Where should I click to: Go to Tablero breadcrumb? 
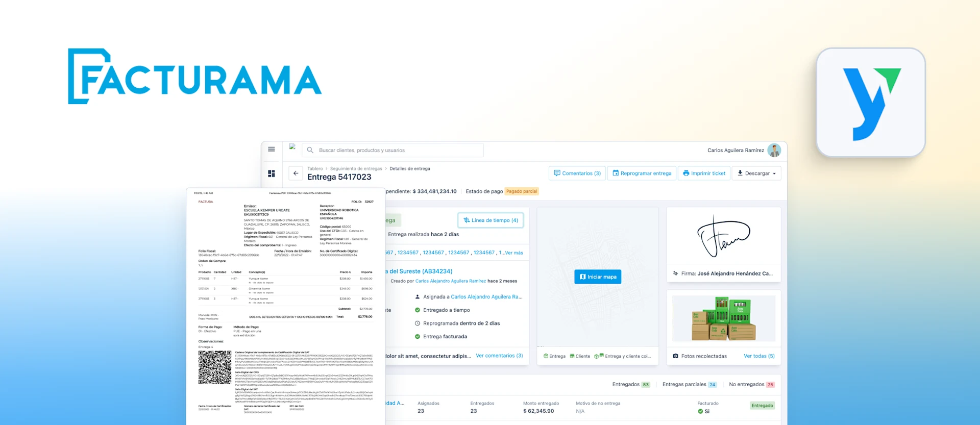tap(315, 169)
